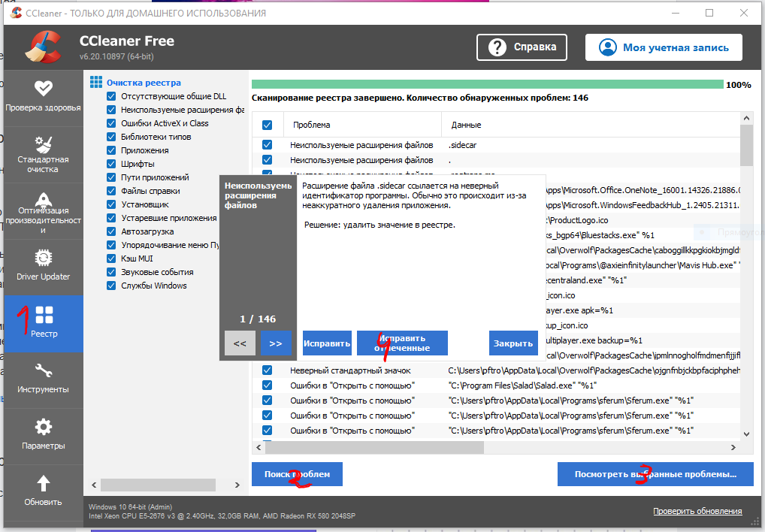The image size is (765, 532).
Task: Open Моя учетная запись
Action: point(664,47)
